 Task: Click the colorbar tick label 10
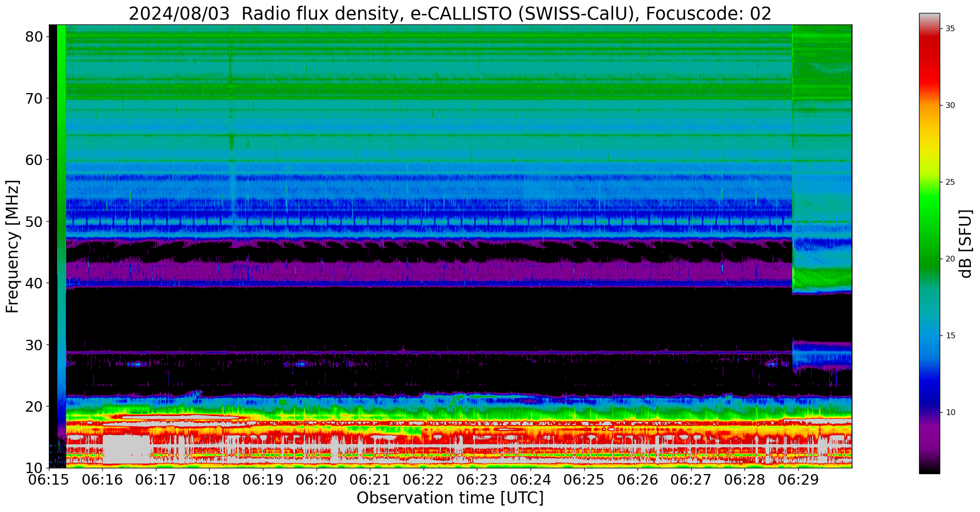(x=950, y=413)
